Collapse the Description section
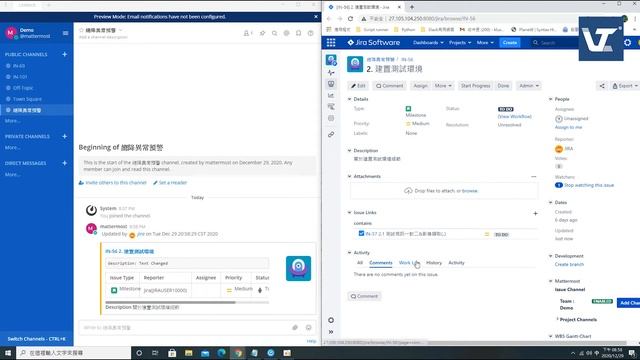Screen dimensions: 640x360 pos(349,151)
